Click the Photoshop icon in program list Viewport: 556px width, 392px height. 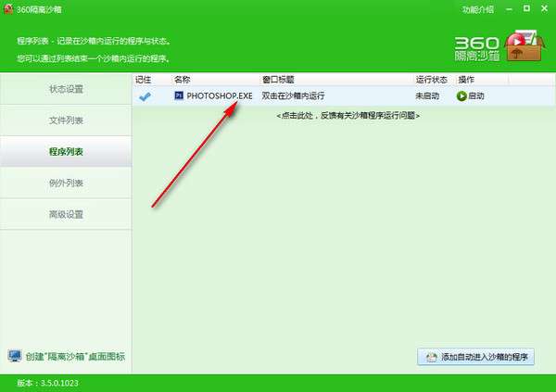click(179, 95)
